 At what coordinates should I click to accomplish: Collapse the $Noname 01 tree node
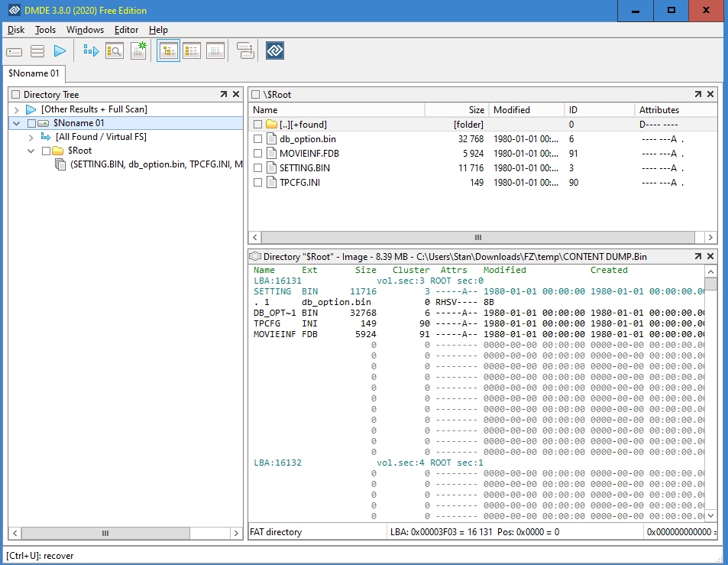coord(17,123)
